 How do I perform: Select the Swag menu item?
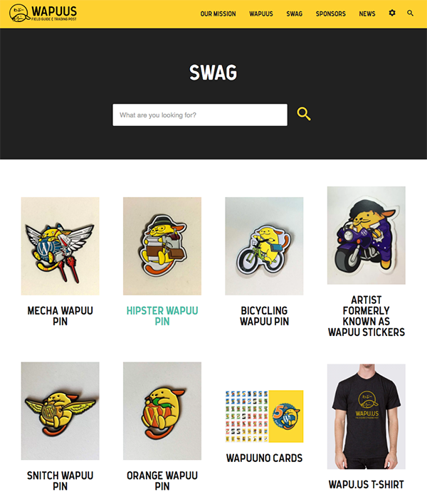pyautogui.click(x=295, y=14)
